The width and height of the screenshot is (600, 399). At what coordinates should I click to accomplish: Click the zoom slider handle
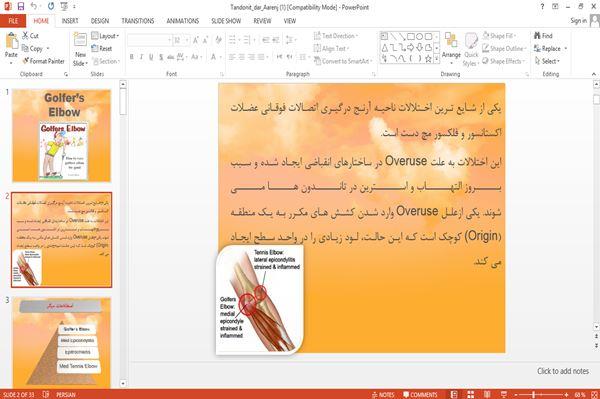click(x=533, y=394)
